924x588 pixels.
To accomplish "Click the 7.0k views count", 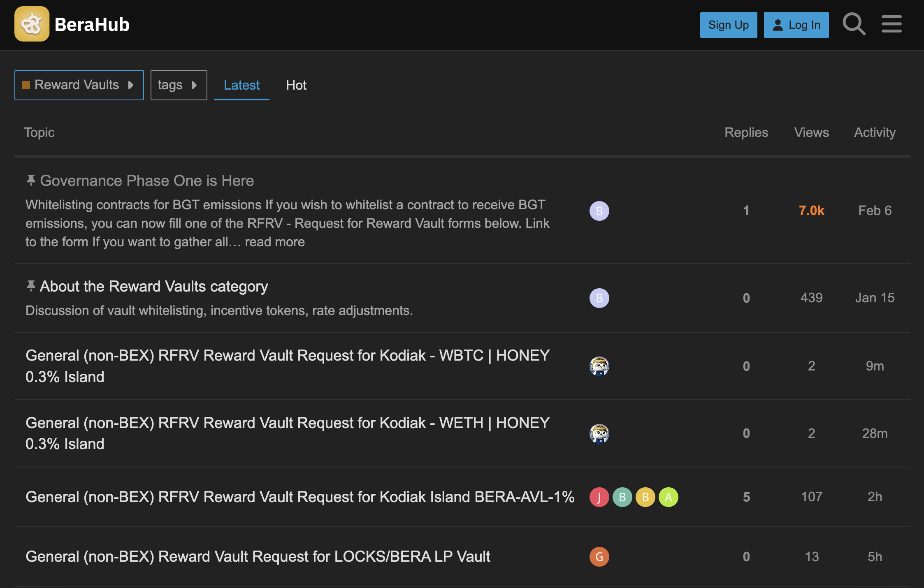I will 811,211.
